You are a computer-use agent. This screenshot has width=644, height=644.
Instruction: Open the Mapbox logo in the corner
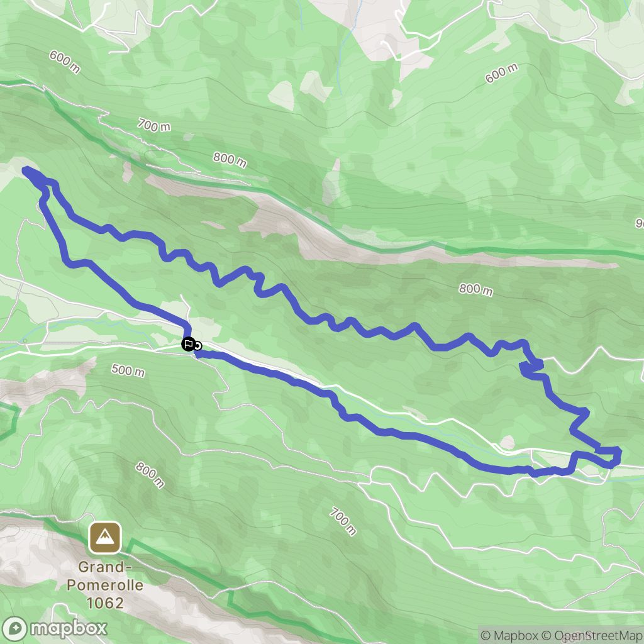(55, 628)
